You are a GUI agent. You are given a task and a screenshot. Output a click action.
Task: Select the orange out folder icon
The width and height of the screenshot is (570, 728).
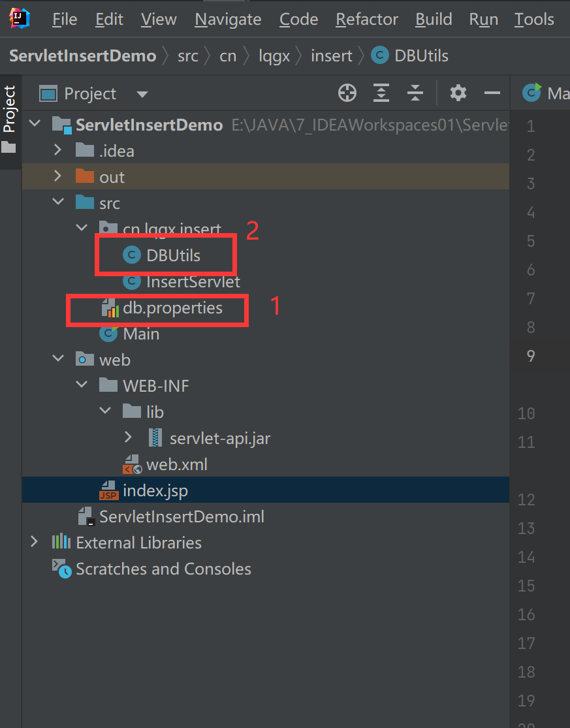[85, 176]
